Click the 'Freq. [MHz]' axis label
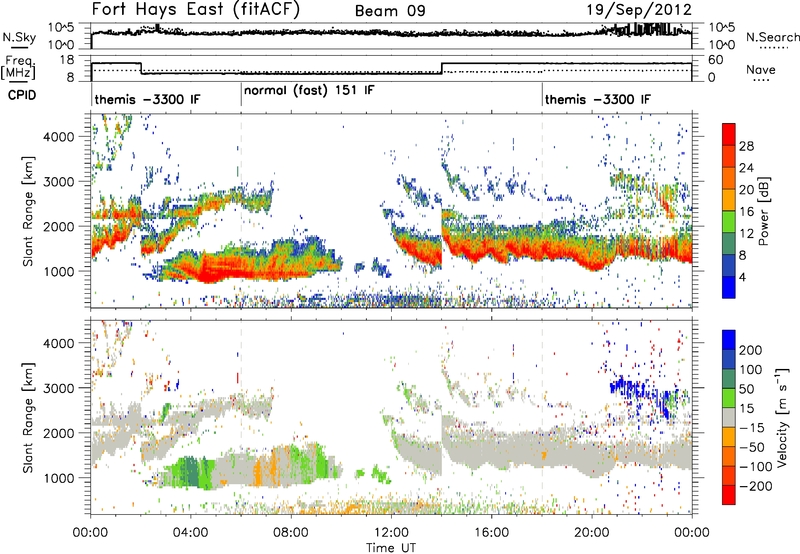 (20, 67)
